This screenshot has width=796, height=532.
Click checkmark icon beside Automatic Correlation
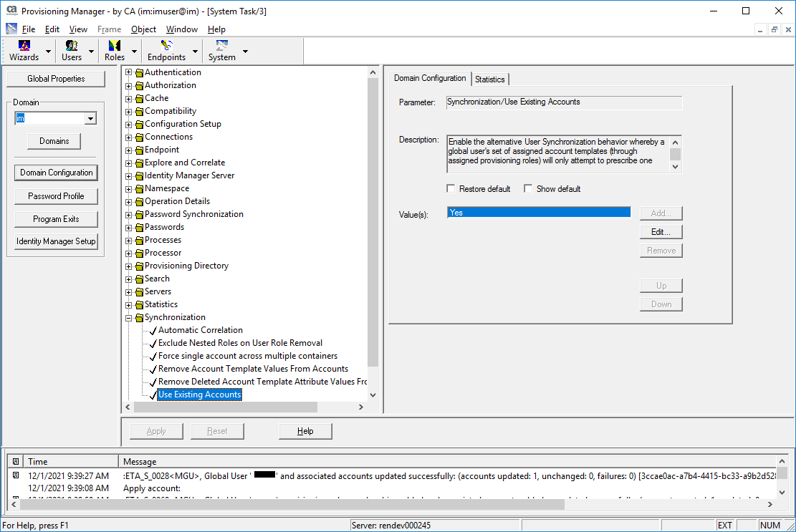pos(152,331)
